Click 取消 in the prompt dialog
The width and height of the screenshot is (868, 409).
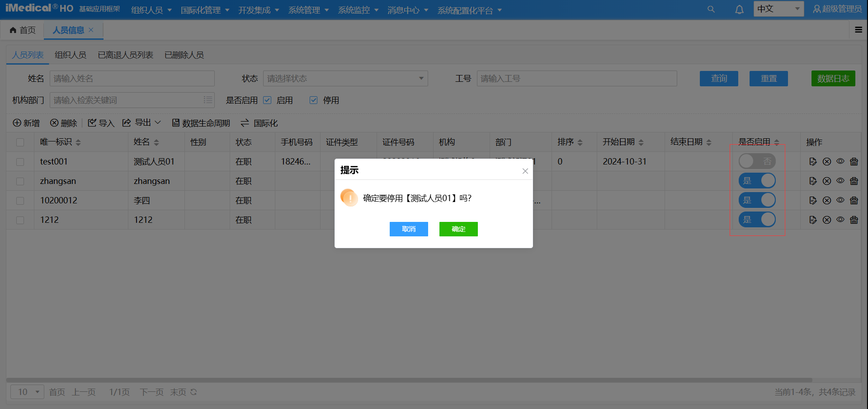pos(409,229)
